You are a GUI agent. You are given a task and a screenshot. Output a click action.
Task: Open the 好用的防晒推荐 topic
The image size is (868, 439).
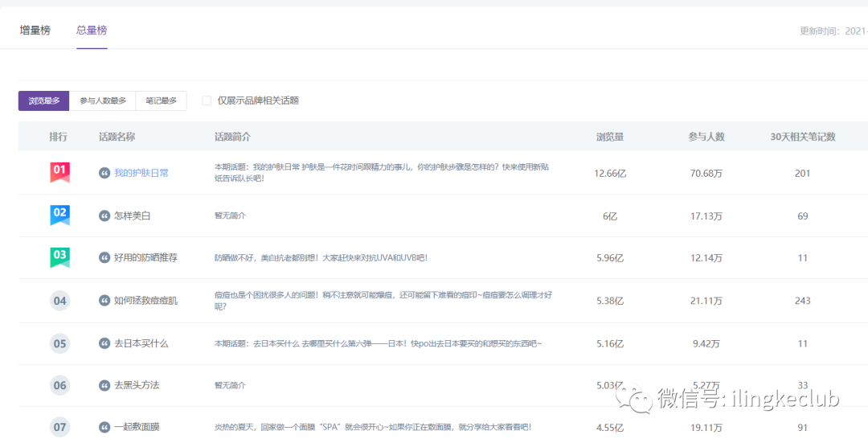click(x=145, y=257)
